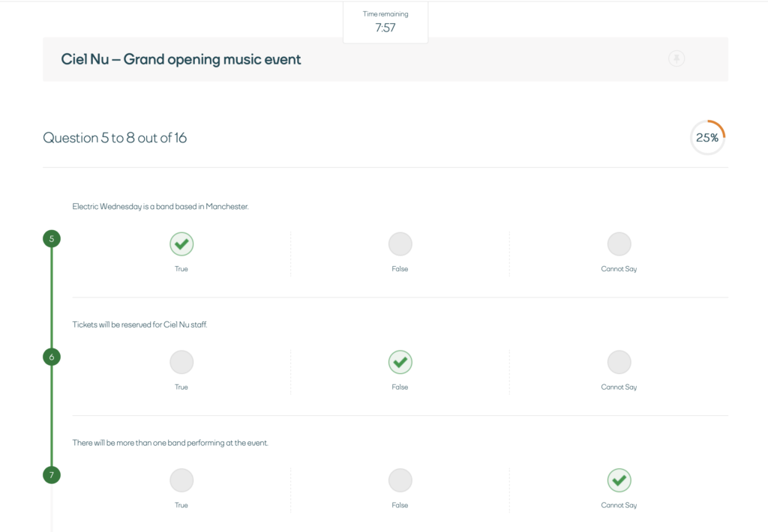
Task: Select True for question 7
Action: pos(181,480)
